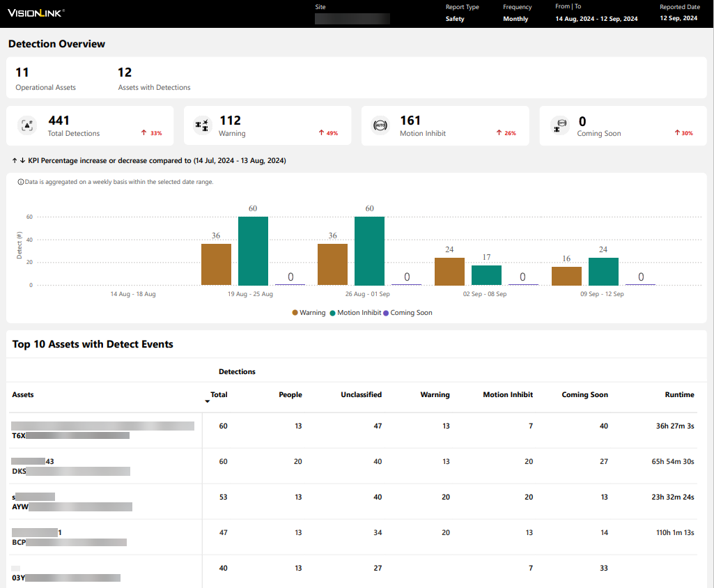
Task: Click the KPI up-down arrows icon
Action: (x=19, y=160)
